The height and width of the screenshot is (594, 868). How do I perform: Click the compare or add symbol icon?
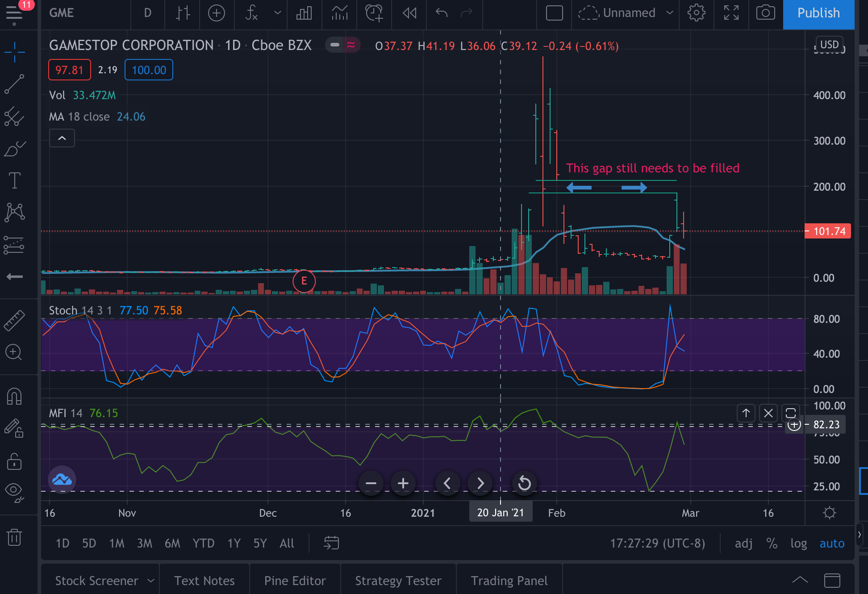pos(217,13)
